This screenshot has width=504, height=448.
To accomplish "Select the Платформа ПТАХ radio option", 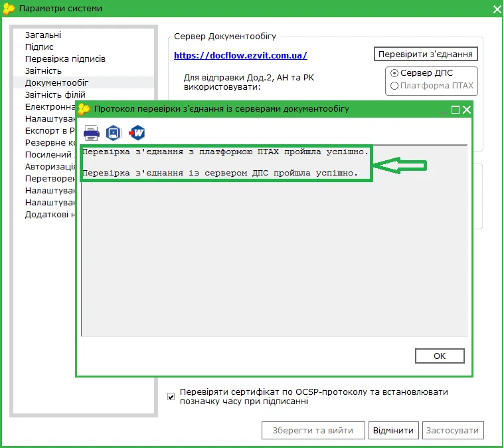I will (432, 86).
